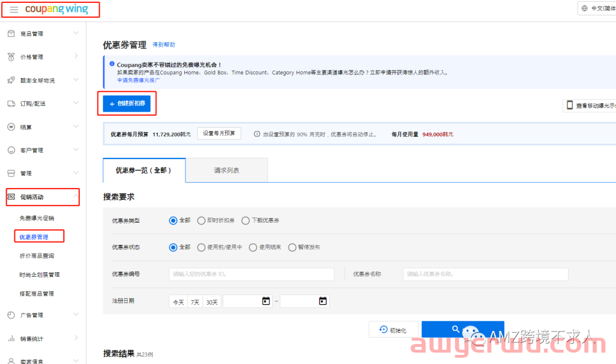Viewport: 616px width, 364px height.
Task: Expand the 商品管理 menu chevron
Action: (x=76, y=34)
